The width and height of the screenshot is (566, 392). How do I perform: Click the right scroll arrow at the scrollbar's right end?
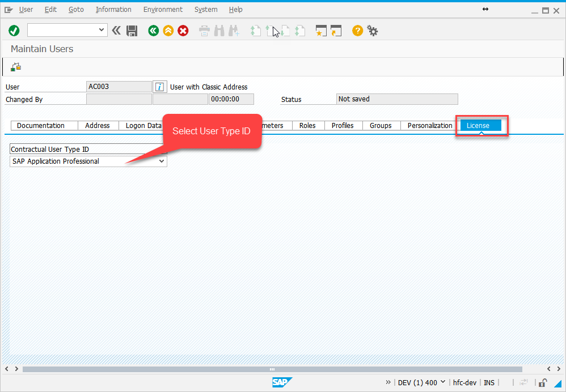[x=559, y=369]
